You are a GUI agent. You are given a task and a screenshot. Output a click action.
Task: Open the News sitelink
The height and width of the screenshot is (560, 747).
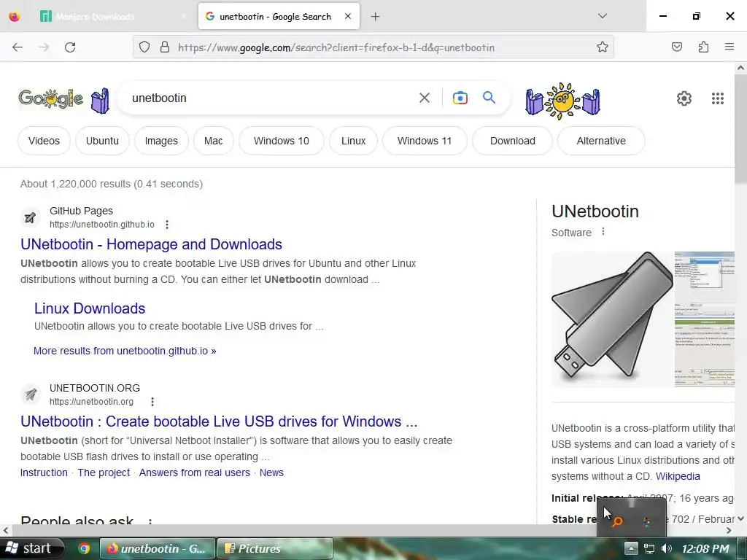tap(271, 472)
